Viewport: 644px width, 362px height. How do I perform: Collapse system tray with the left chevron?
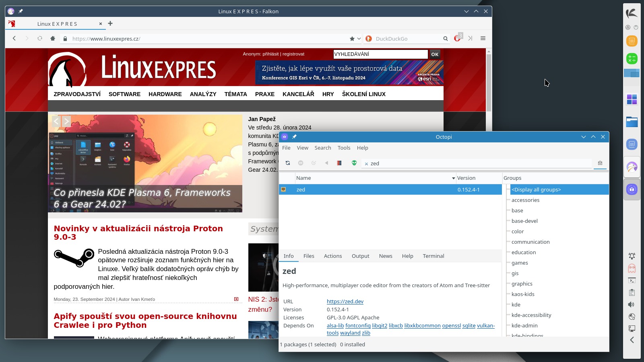coord(632,340)
